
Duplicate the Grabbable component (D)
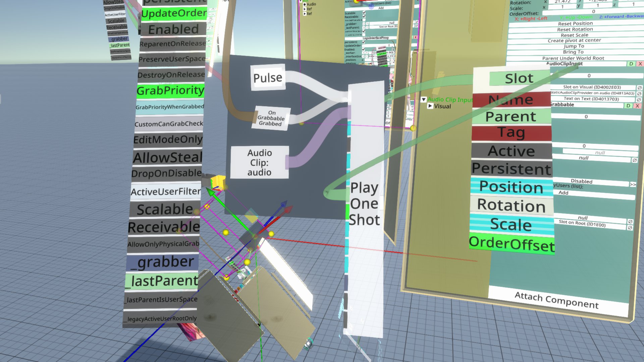click(x=628, y=106)
